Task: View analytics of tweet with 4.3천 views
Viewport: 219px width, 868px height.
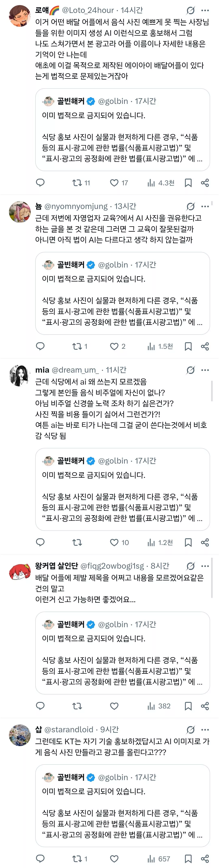Action: (x=161, y=183)
